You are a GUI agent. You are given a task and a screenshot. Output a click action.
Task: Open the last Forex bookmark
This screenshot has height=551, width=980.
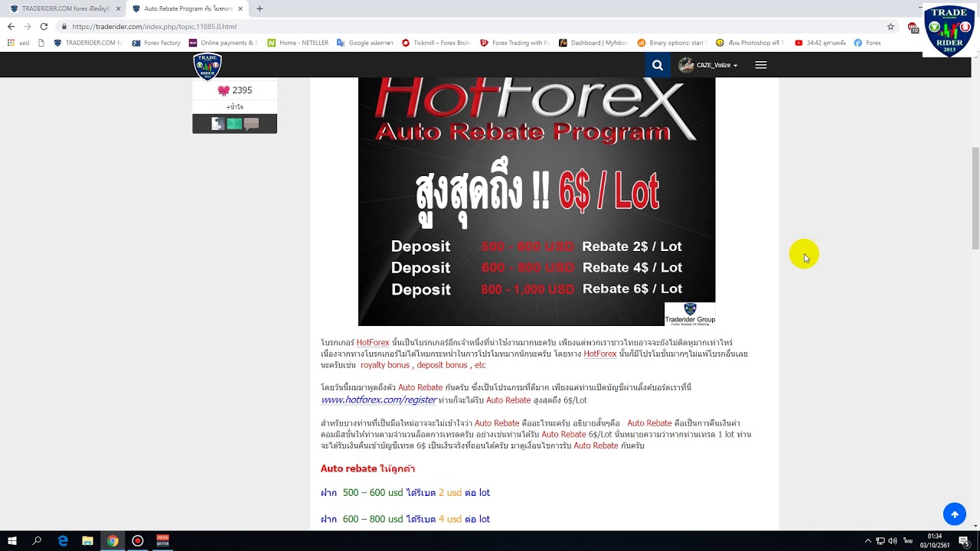point(867,43)
